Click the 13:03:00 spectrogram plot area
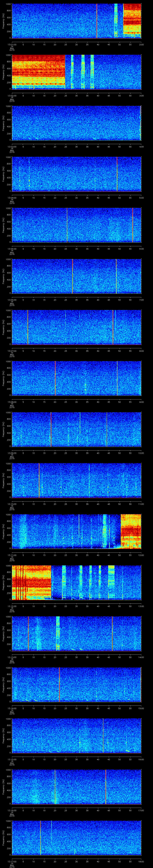Viewport: 153px width, 868px height. (x=76, y=123)
